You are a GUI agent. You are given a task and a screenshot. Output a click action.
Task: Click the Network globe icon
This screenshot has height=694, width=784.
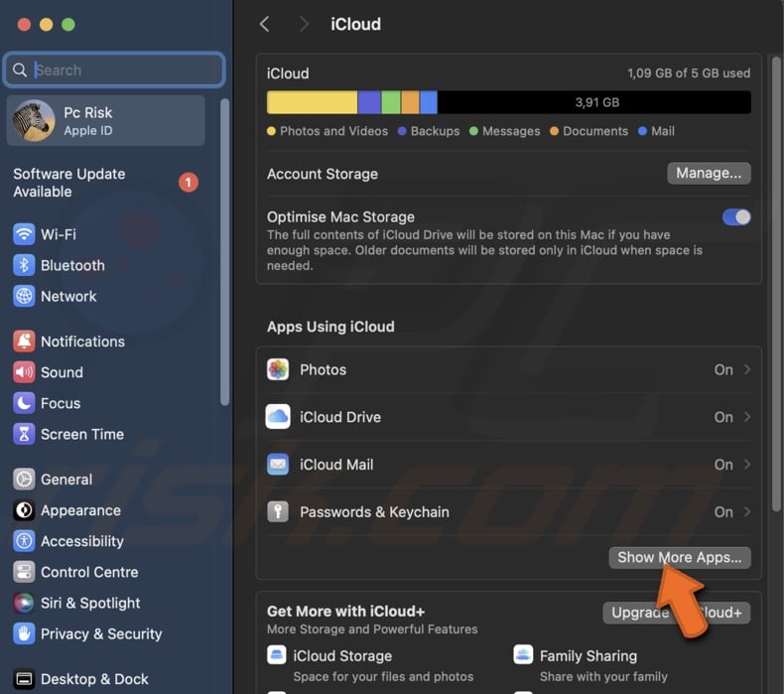click(24, 296)
